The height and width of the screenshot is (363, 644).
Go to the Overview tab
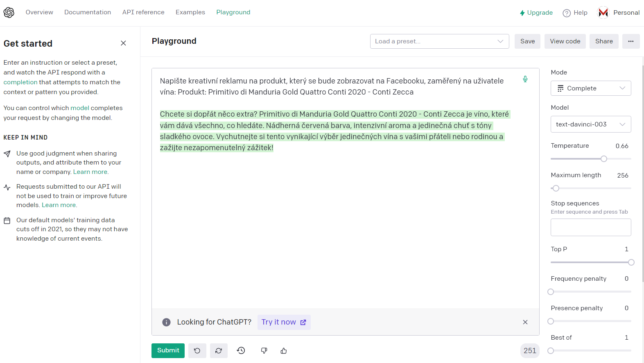(39, 12)
